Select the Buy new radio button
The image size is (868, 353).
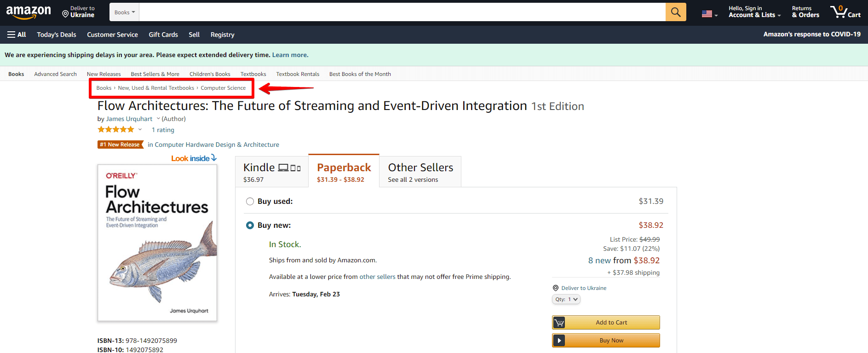coord(250,225)
